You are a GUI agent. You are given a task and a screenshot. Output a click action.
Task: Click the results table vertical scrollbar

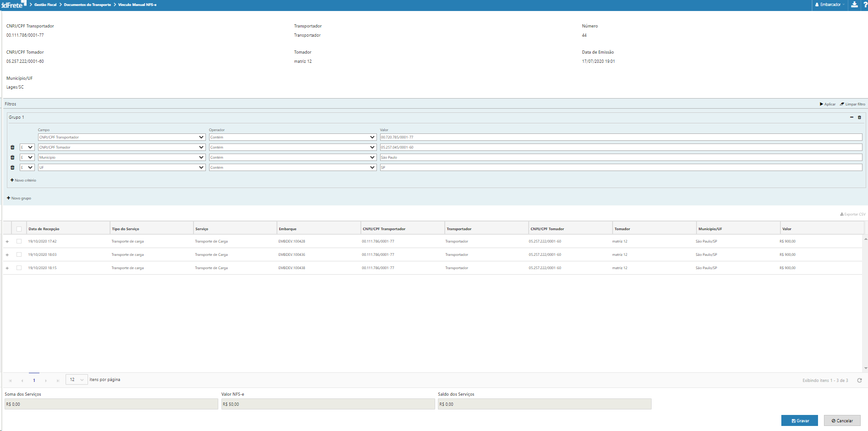tap(865, 303)
